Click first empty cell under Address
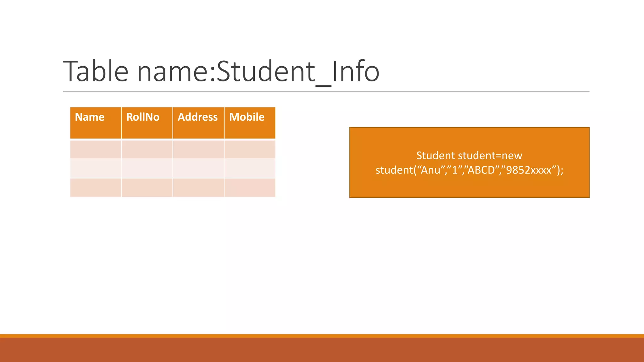This screenshot has width=644, height=362. point(198,149)
